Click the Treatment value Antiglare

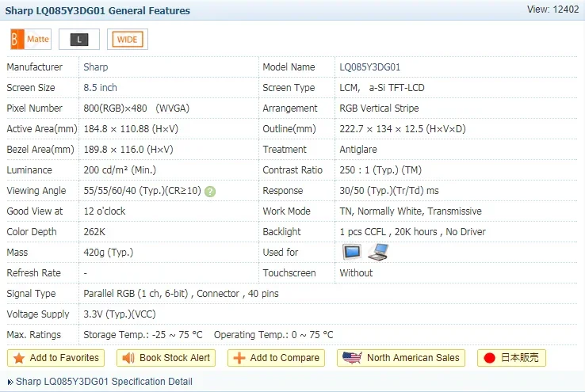[358, 150]
